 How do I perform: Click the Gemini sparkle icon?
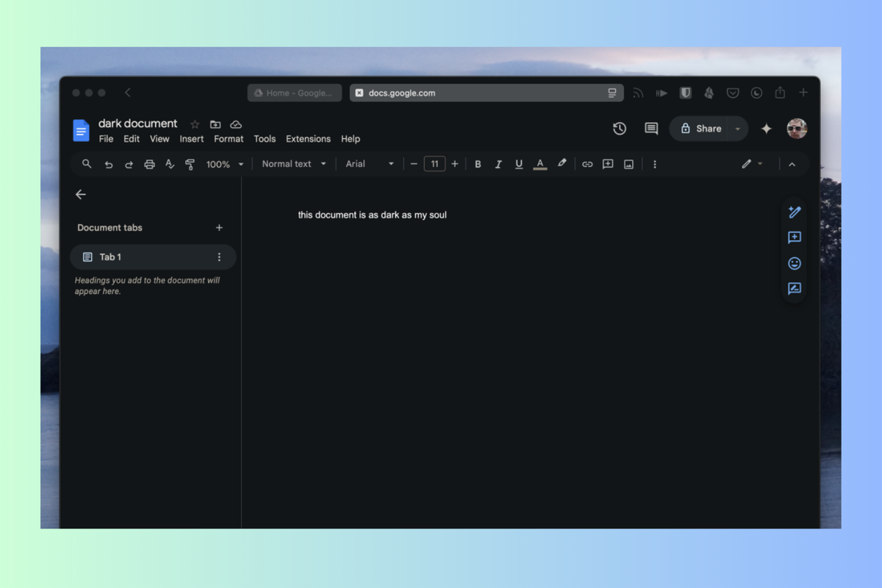pyautogui.click(x=766, y=129)
